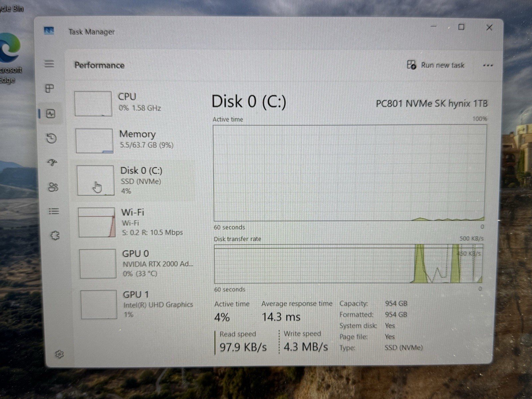Click the 14.3 ms response time value

click(281, 317)
